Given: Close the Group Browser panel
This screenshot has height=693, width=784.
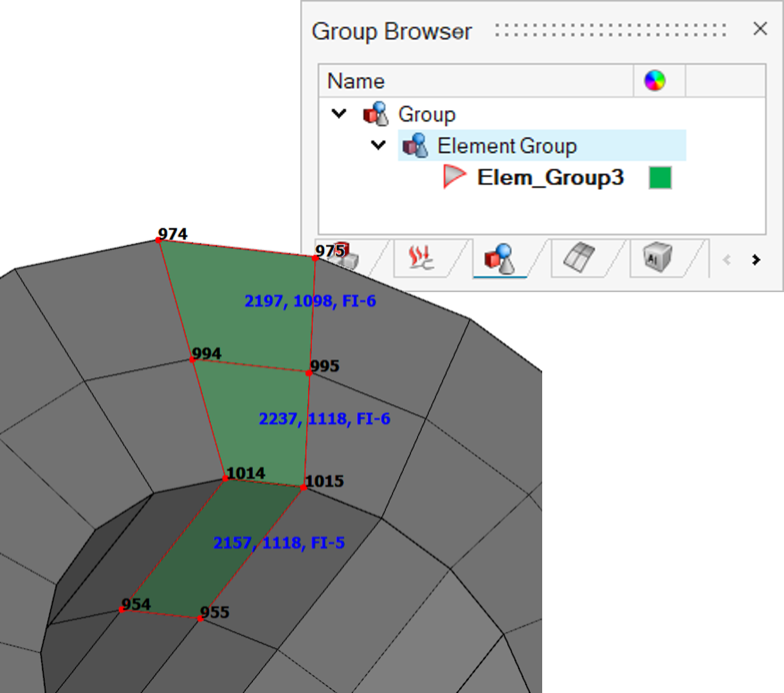Looking at the screenshot, I should pyautogui.click(x=760, y=29).
